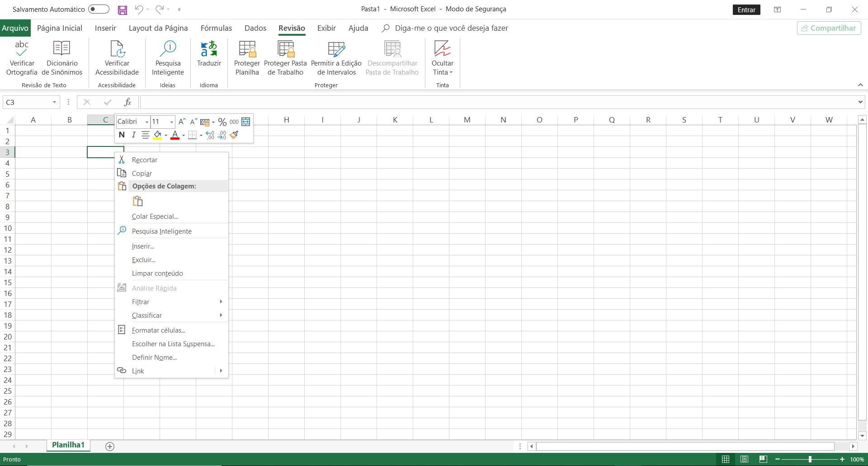
Task: Collapse the ribbon with the chevron
Action: pos(860,85)
